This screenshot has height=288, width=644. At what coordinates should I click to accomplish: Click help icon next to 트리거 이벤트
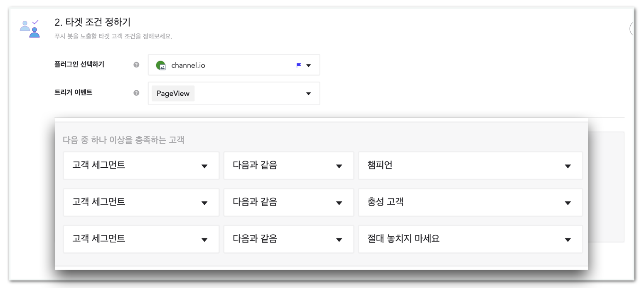click(x=136, y=93)
